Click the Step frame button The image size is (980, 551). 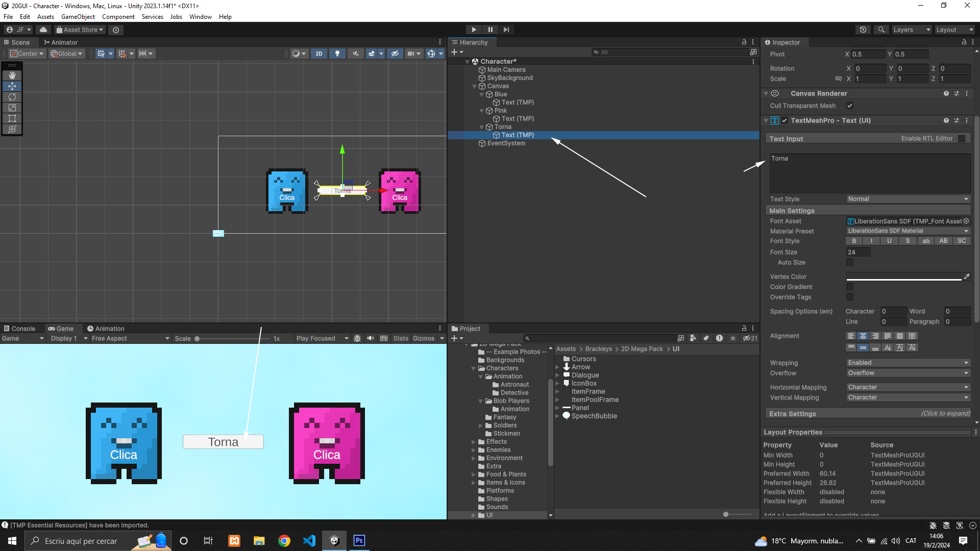click(x=506, y=30)
